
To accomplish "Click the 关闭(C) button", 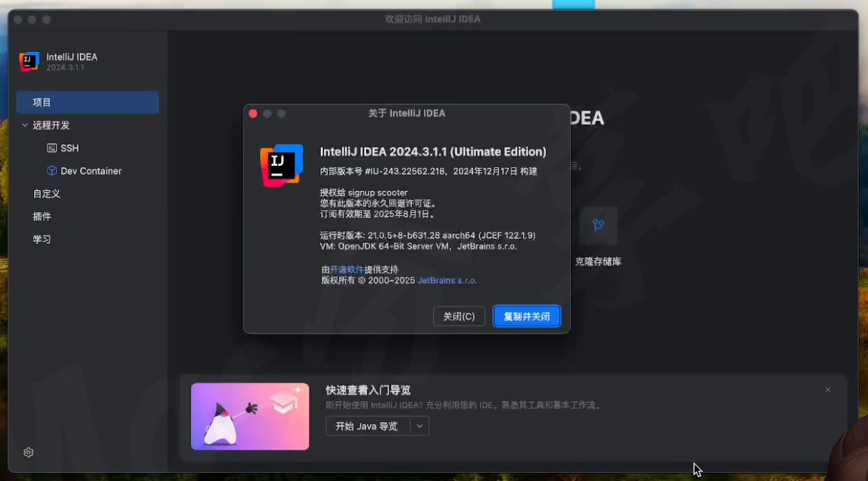I will [x=459, y=316].
